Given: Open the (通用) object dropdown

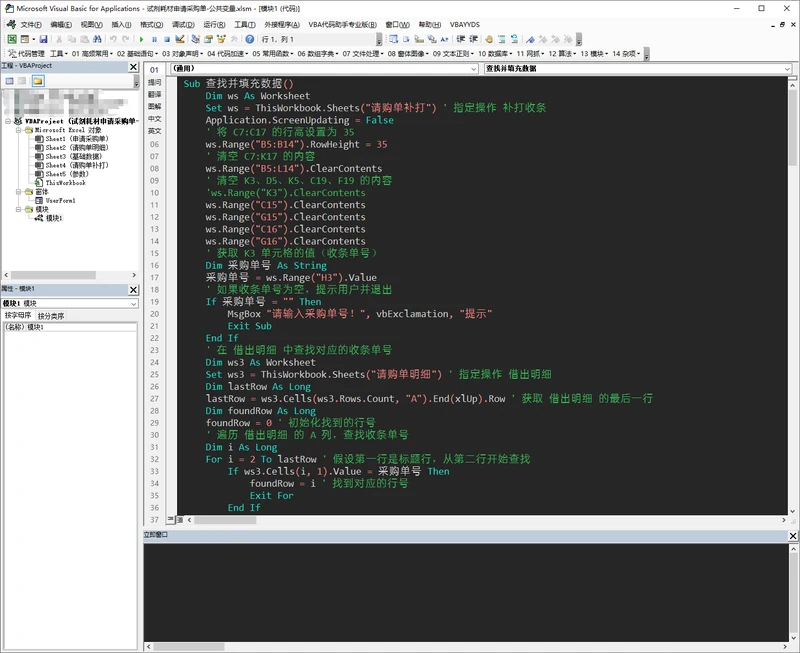Looking at the screenshot, I should coord(324,68).
